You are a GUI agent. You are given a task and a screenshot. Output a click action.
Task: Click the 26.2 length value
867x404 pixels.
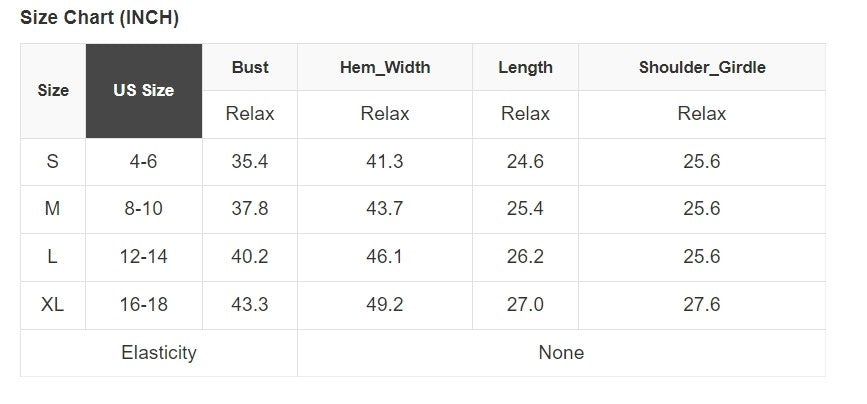pyautogui.click(x=525, y=257)
